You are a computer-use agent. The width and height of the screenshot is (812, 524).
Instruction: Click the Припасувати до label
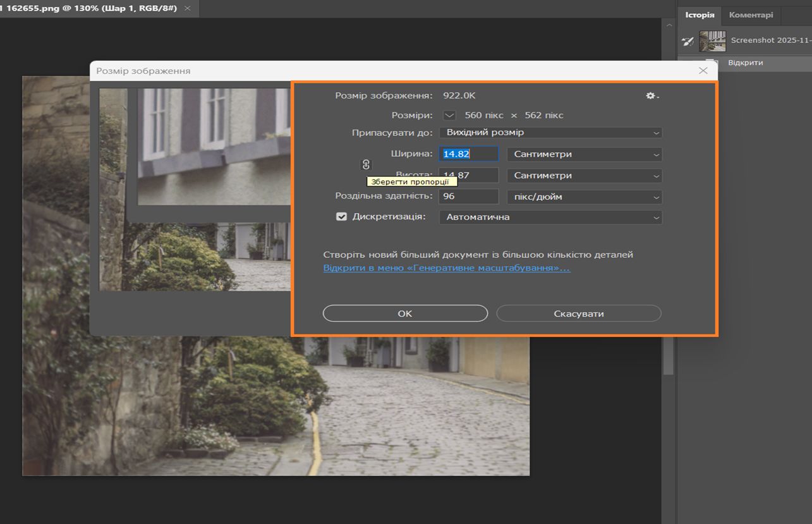click(392, 133)
